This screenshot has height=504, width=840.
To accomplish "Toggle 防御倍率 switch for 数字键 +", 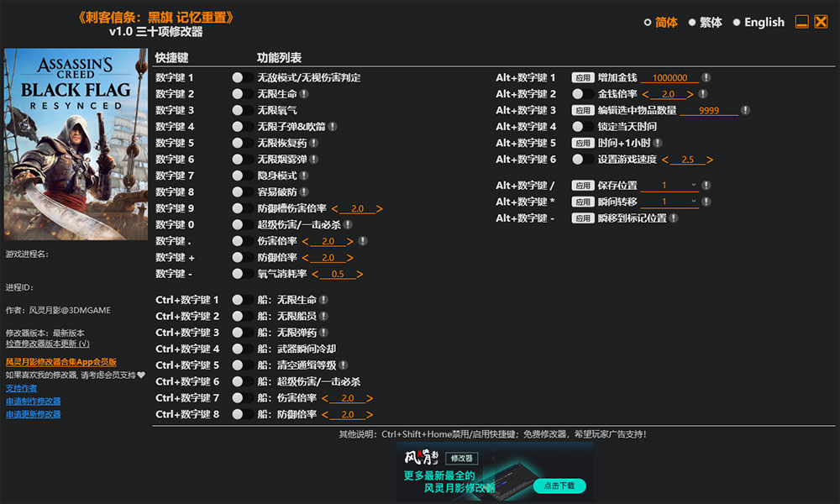I will click(242, 258).
